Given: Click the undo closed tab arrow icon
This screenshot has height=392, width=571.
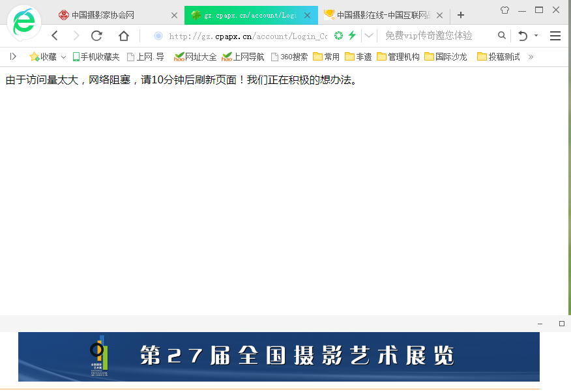Looking at the screenshot, I should pos(523,36).
